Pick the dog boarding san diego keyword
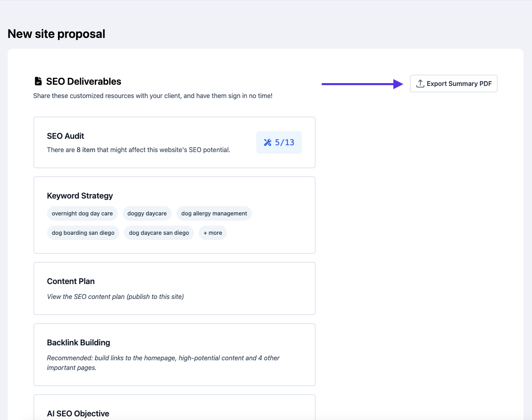This screenshot has width=532, height=420. (x=83, y=233)
